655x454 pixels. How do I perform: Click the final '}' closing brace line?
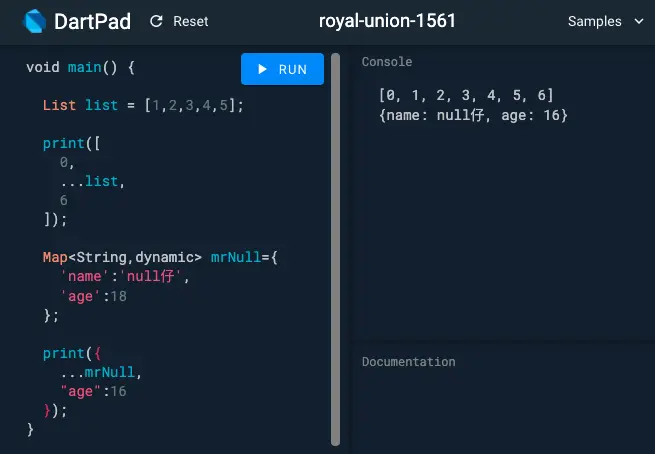point(30,429)
